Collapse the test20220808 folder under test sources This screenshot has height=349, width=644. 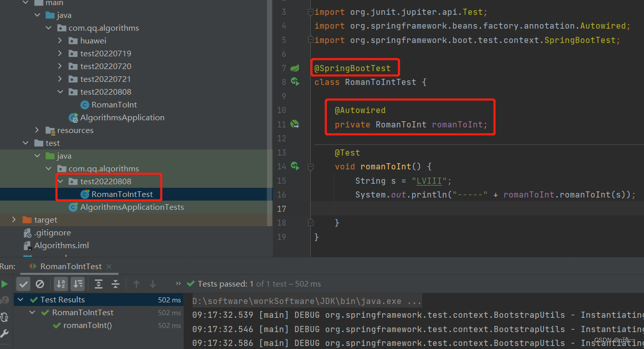pos(60,181)
